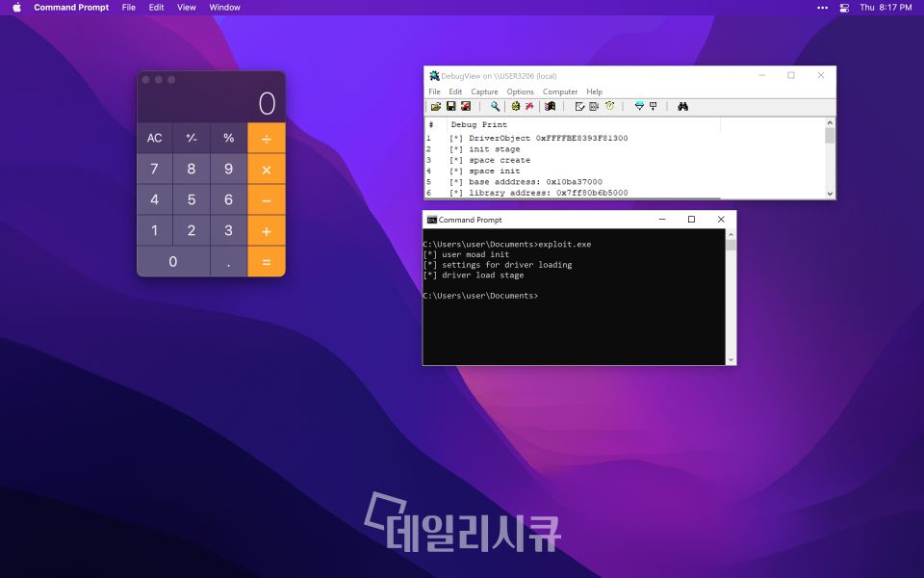Screen dimensions: 924x578
Task: Toggle the red pass-through arrow icon in DebugView
Action: 529,106
